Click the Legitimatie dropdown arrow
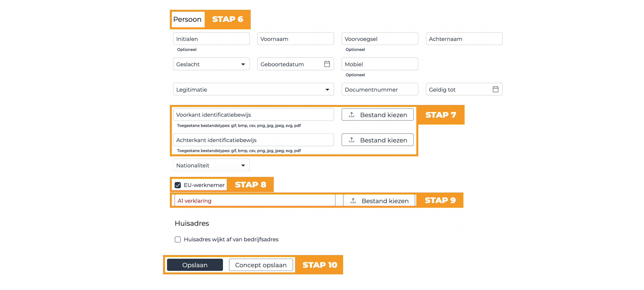The height and width of the screenshot is (290, 644). click(x=327, y=90)
